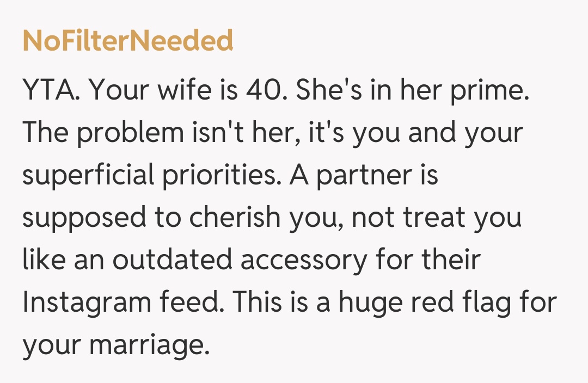Click the word "like" before "an outdated"
The image size is (588, 383).
pyautogui.click(x=43, y=261)
